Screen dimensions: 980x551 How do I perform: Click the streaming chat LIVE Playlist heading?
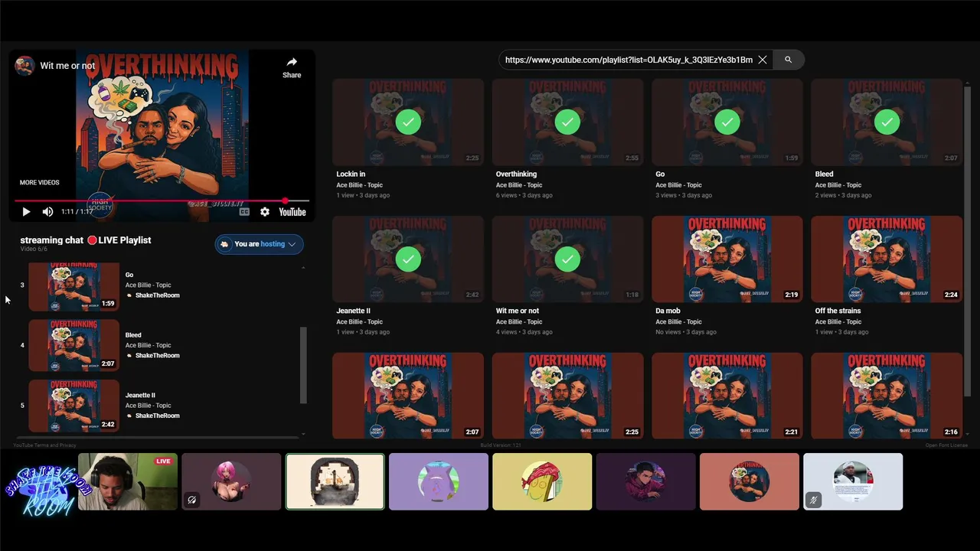(x=86, y=240)
